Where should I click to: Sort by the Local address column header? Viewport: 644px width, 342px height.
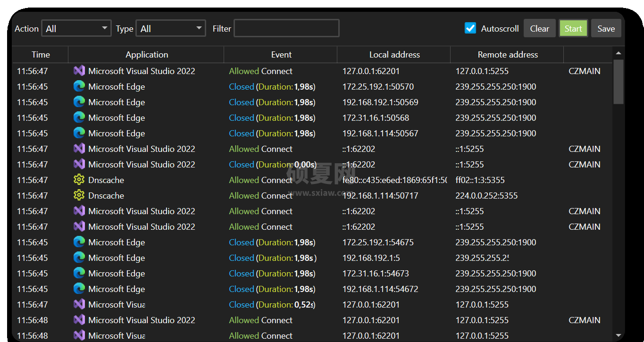[x=394, y=55]
